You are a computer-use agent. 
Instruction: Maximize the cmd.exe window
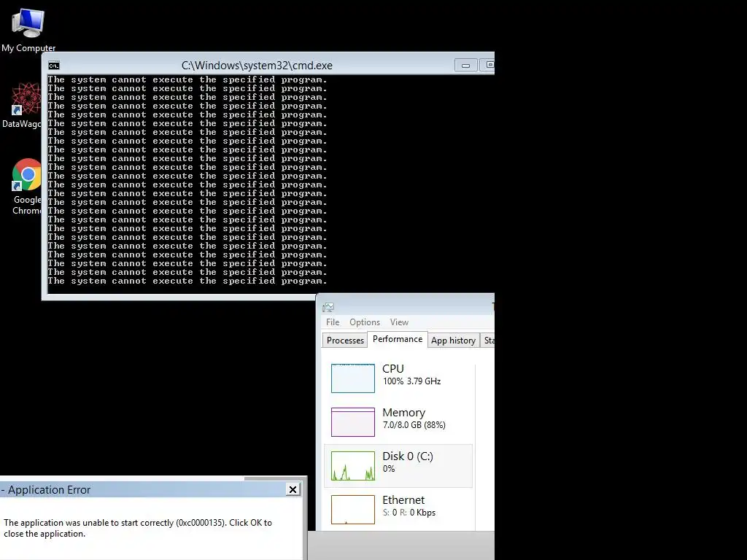click(488, 65)
